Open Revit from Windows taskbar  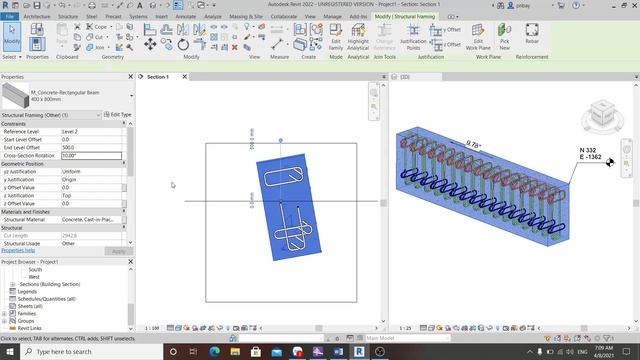point(359,351)
